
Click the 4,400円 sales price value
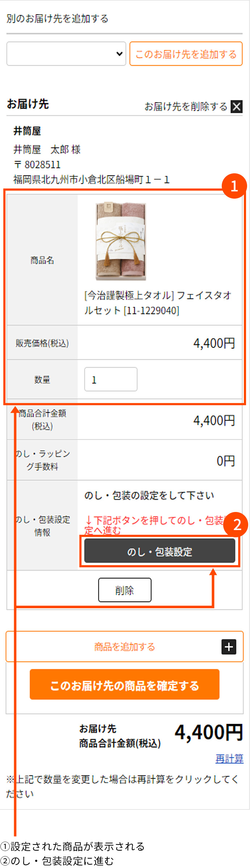pos(214,343)
